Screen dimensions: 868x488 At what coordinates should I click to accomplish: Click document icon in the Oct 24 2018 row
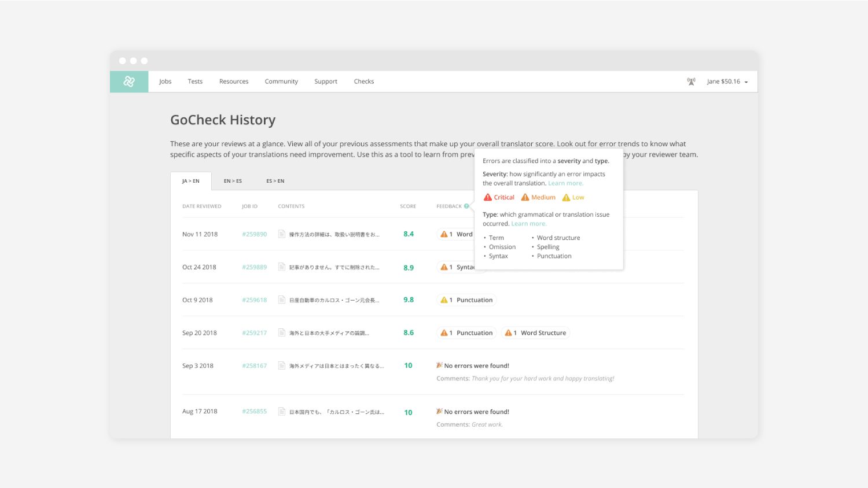tap(282, 267)
